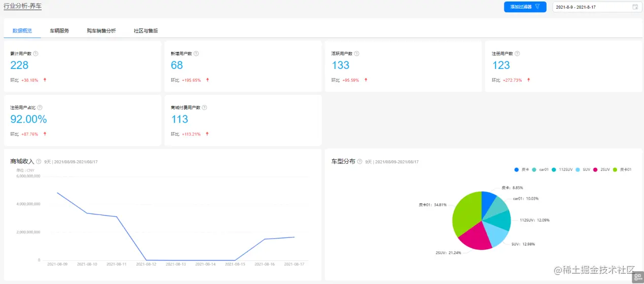Open the calendar icon in date range field
This screenshot has width=644, height=284.
click(635, 7)
